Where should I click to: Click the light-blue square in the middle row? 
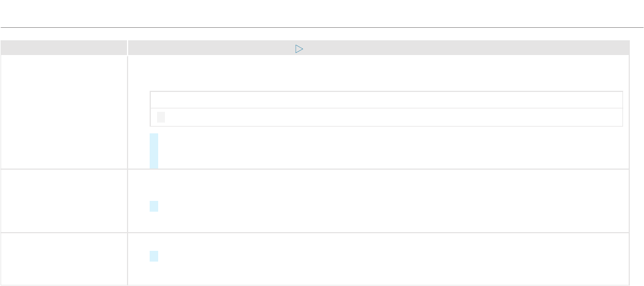coord(154,207)
